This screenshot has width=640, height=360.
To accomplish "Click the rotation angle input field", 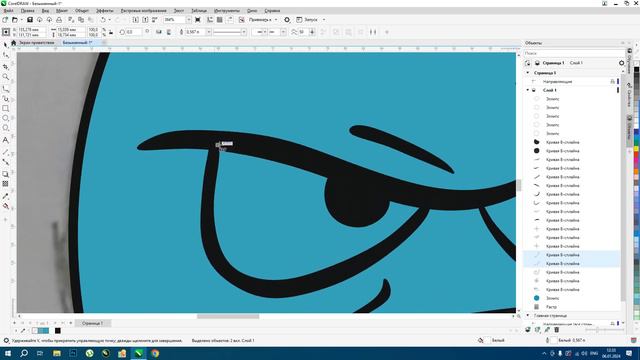I will point(133,32).
